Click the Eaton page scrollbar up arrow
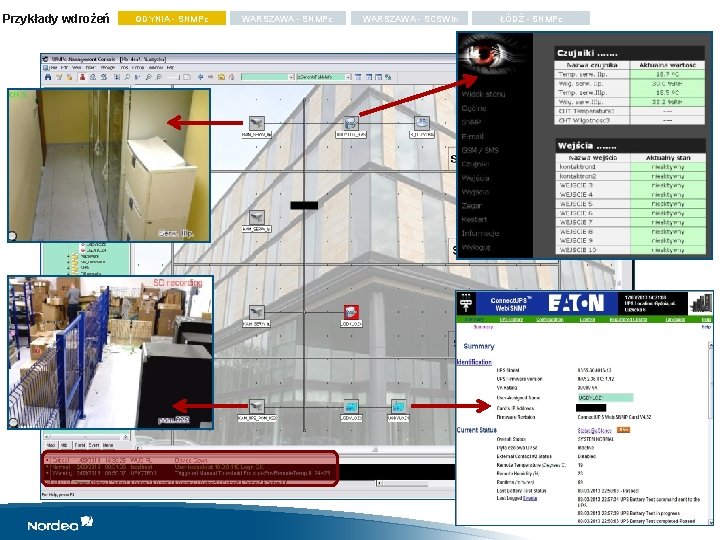The height and width of the screenshot is (540, 720). click(x=711, y=344)
